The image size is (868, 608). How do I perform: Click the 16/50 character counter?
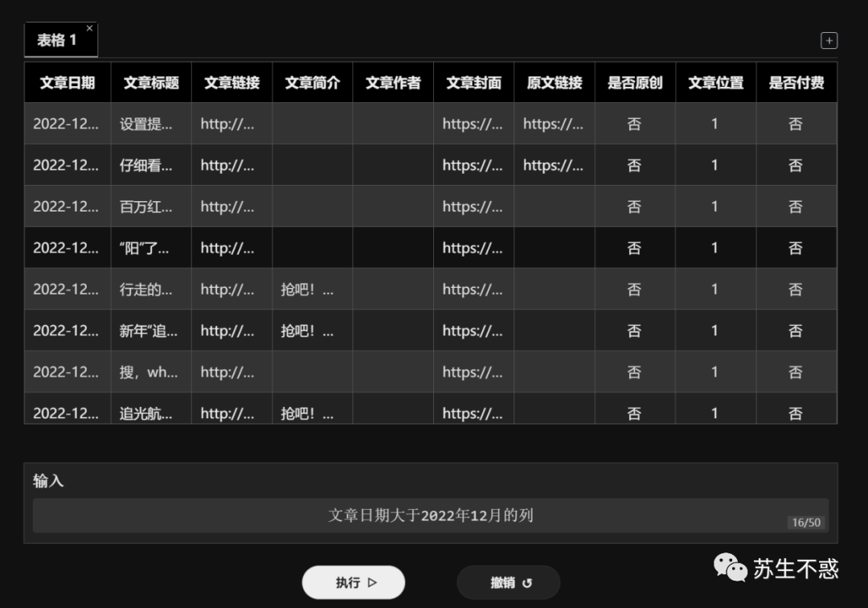click(x=807, y=522)
